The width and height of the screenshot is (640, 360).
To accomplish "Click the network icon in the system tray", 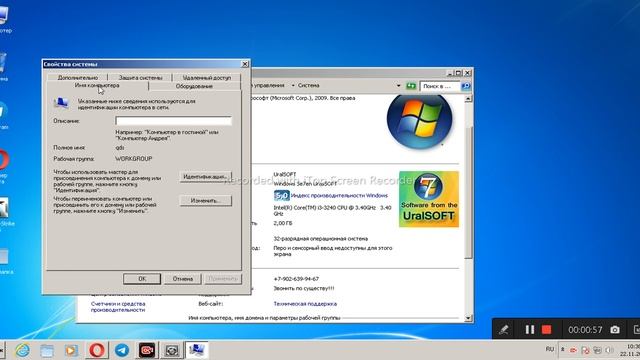I will pos(597,350).
